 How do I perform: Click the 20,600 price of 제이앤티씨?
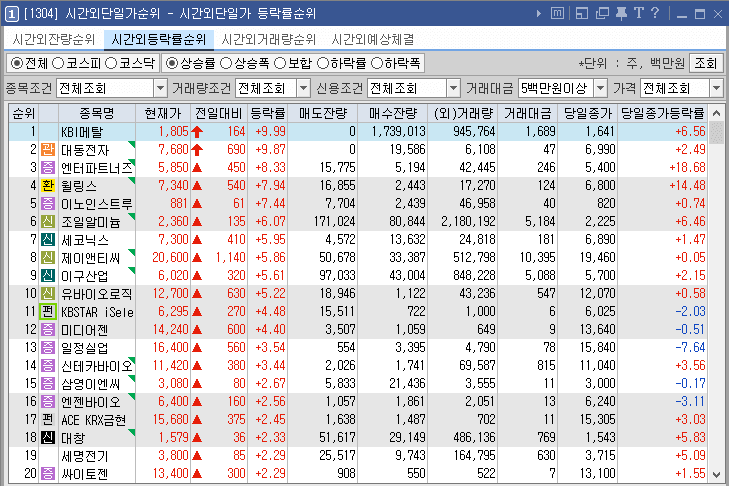[170, 258]
